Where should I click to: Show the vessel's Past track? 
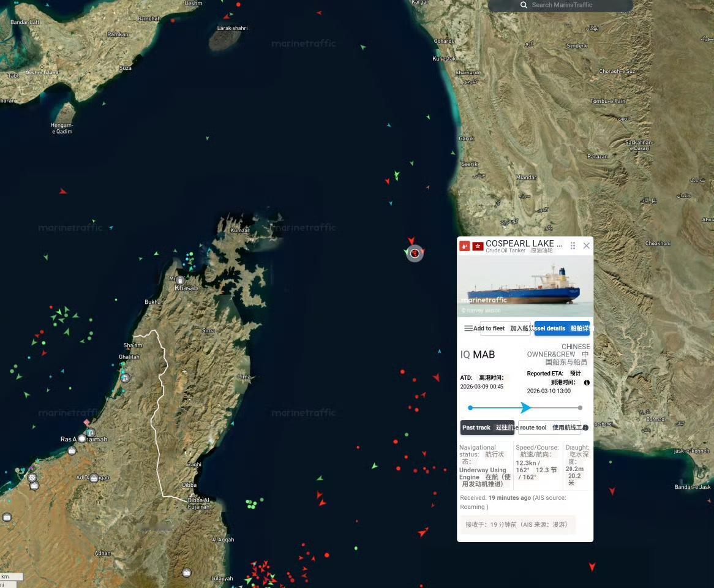pos(487,428)
